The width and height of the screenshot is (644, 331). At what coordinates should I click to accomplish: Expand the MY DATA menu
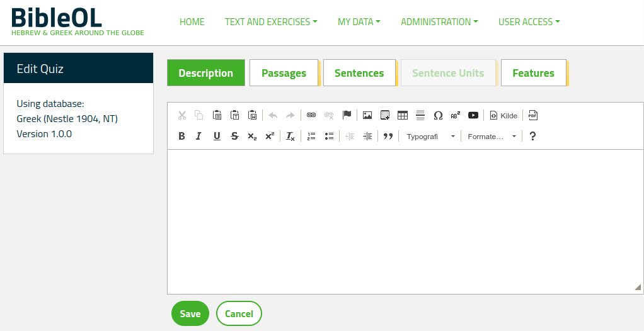(359, 22)
